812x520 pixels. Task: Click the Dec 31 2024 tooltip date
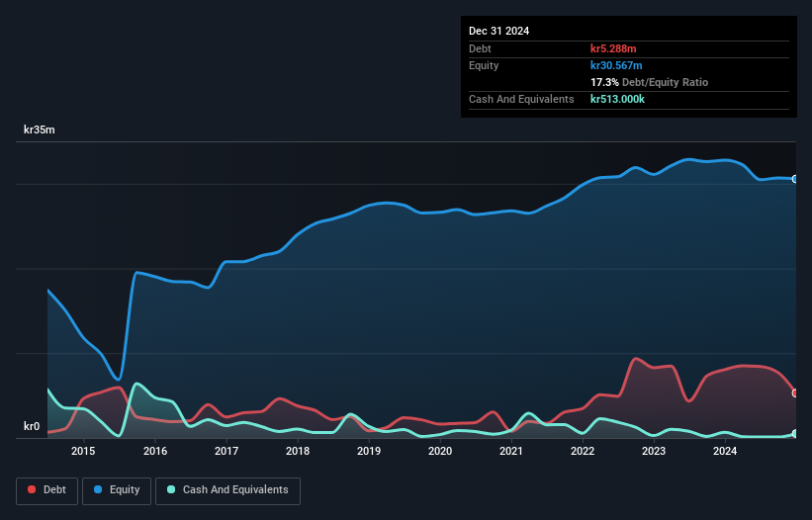(x=499, y=31)
